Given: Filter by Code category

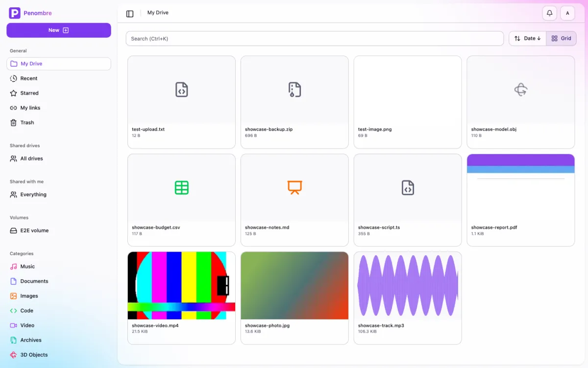Looking at the screenshot, I should 59,311.
